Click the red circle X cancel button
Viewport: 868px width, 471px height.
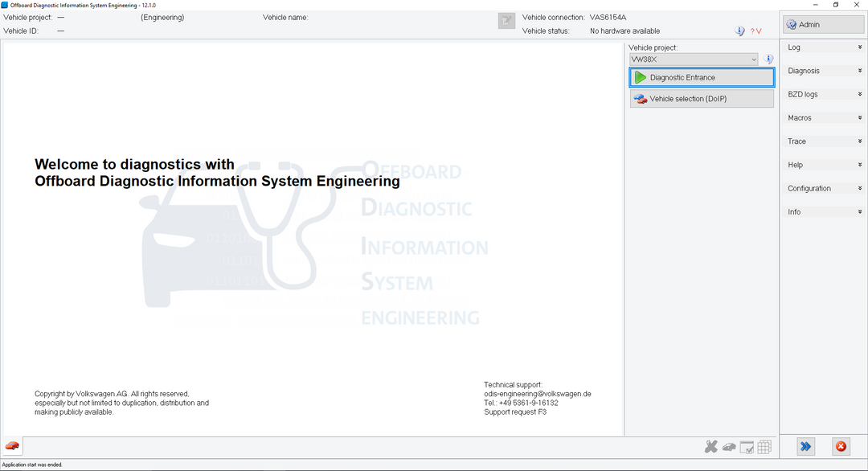click(841, 446)
